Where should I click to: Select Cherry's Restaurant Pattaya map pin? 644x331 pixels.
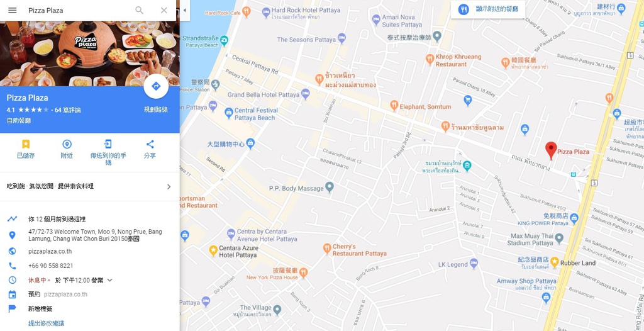pos(327,248)
